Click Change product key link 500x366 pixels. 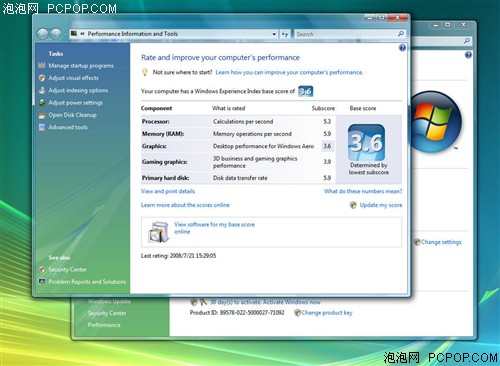[327, 313]
